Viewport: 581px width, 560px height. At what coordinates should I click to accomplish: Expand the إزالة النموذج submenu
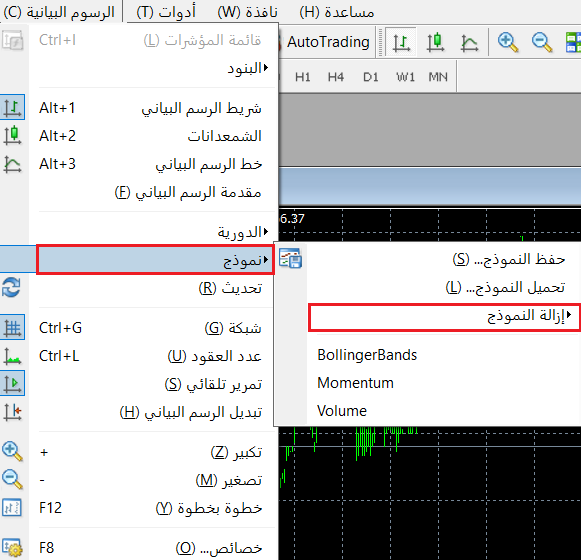click(444, 316)
